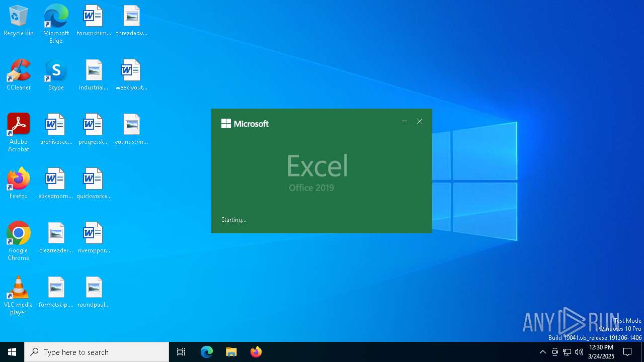Viewport: 644px width, 362px height.
Task: Open Microsoft Edge from the taskbar
Action: (207, 352)
